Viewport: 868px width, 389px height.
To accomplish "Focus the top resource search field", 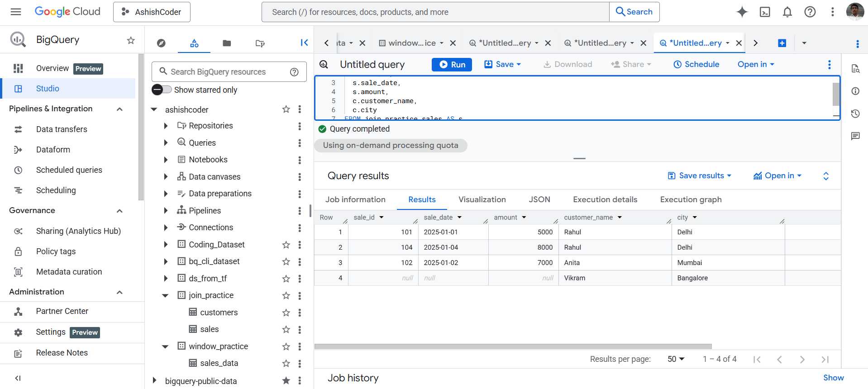I will (435, 12).
